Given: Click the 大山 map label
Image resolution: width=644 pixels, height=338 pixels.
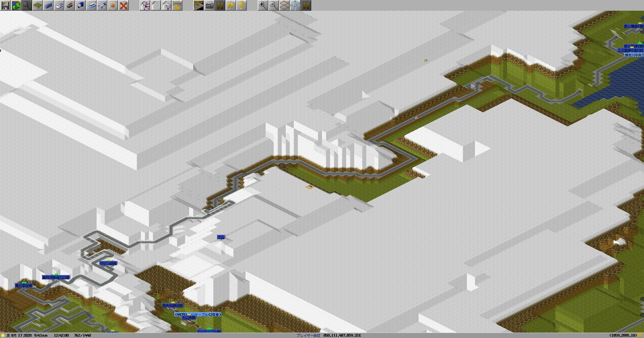Looking at the screenshot, I should [x=221, y=237].
